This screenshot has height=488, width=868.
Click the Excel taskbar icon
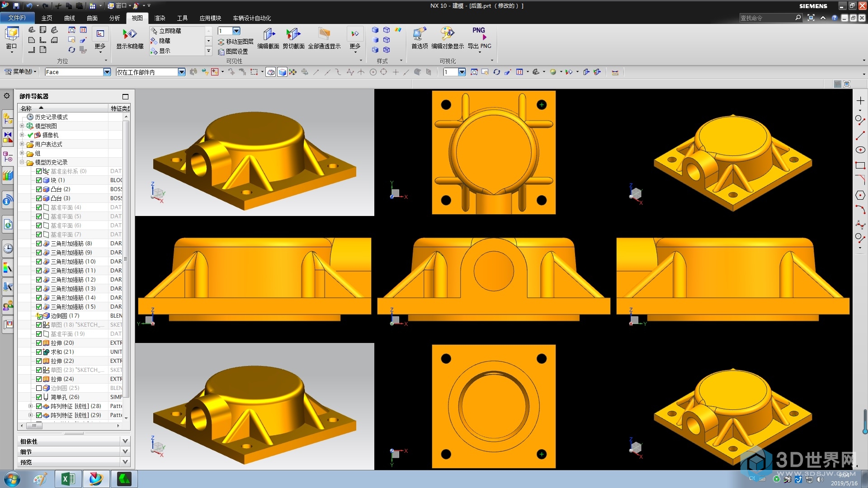click(x=68, y=479)
